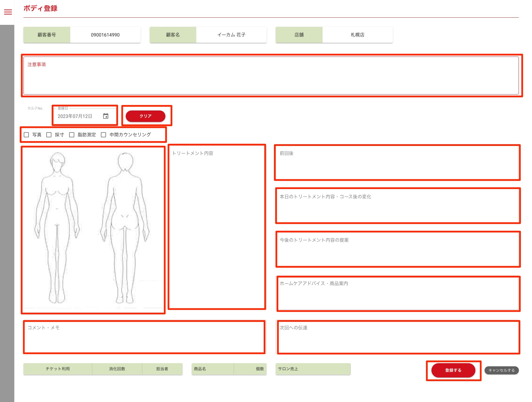Enable the 脂肪測定 checkbox
532x402 pixels.
point(72,135)
